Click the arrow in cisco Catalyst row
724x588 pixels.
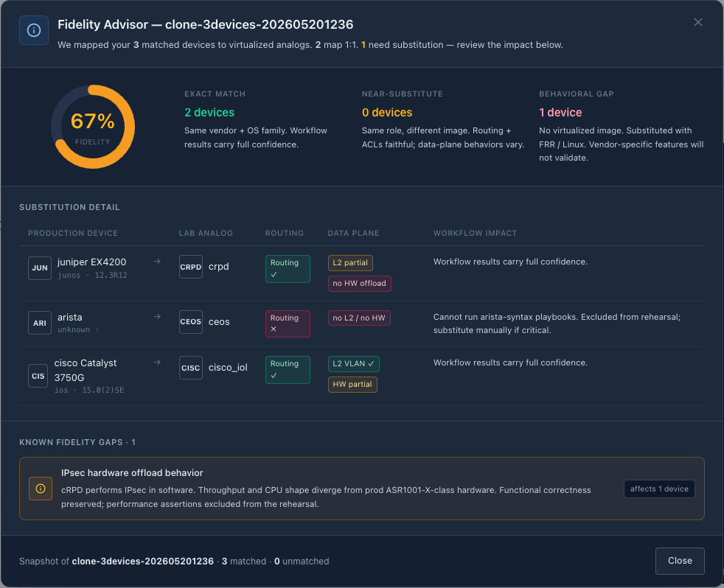(157, 363)
